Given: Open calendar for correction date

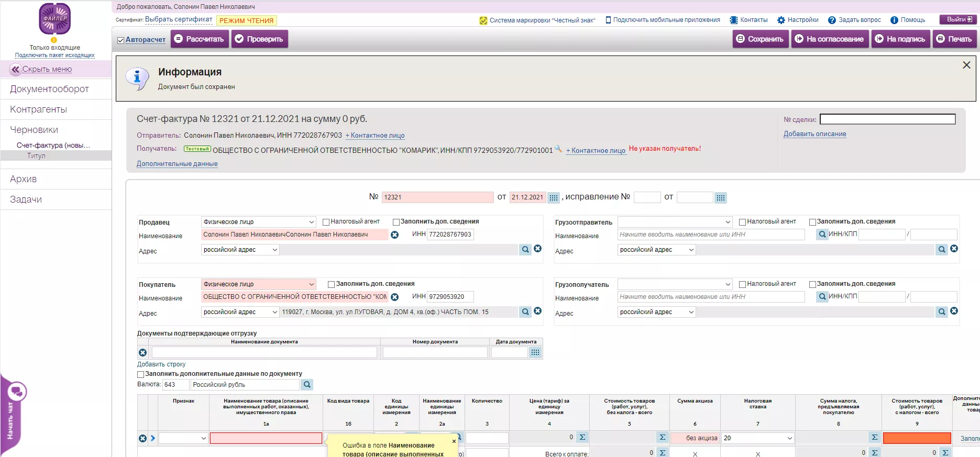Looking at the screenshot, I should point(721,197).
